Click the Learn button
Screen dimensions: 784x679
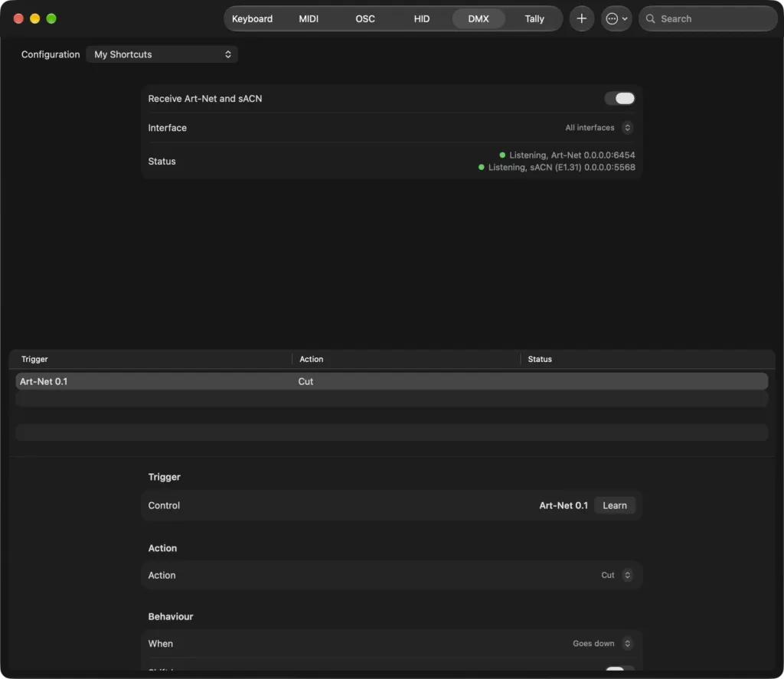(x=615, y=505)
